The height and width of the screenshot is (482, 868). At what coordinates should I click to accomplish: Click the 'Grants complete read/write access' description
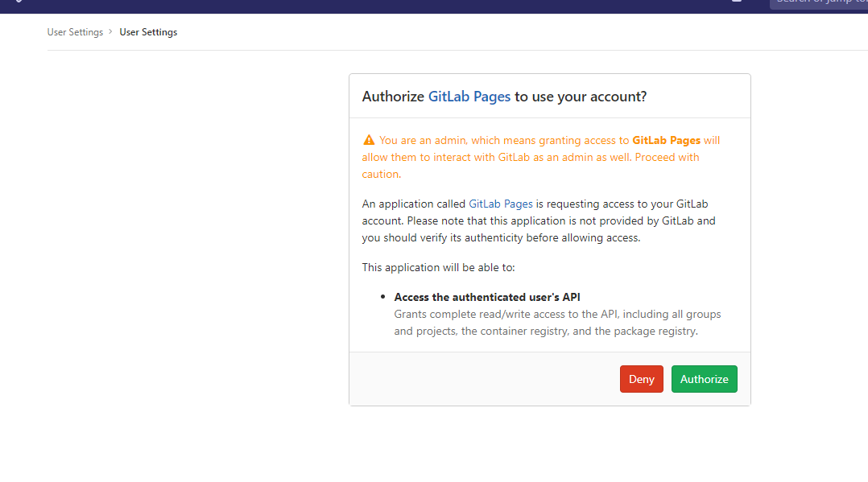(x=557, y=323)
